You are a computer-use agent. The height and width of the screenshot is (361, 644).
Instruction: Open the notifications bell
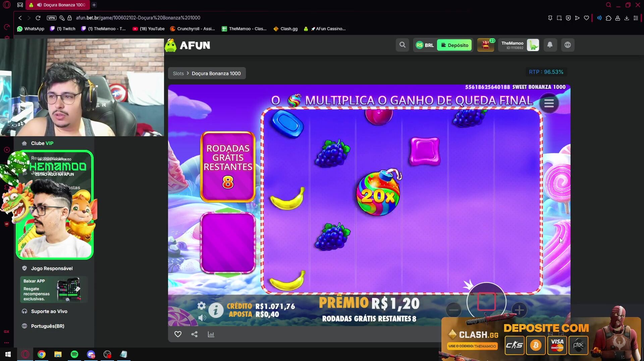pyautogui.click(x=550, y=45)
